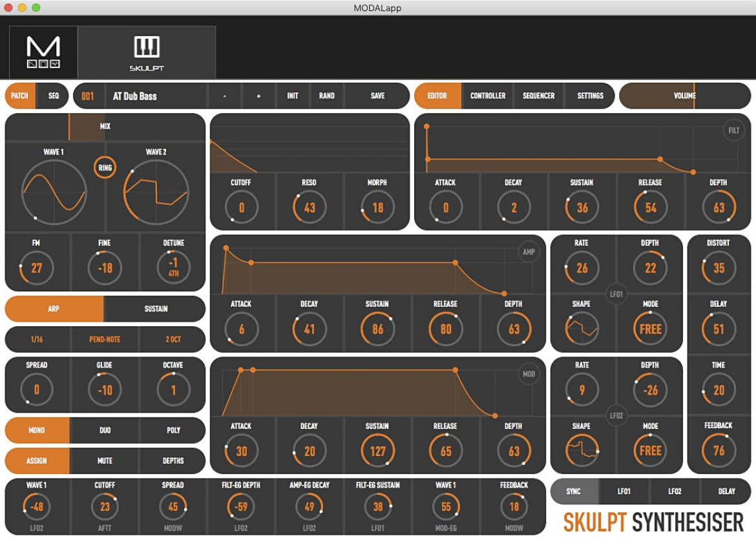Viewport: 756px width, 540px height.
Task: Switch to the EDITOR tab
Action: coord(437,96)
